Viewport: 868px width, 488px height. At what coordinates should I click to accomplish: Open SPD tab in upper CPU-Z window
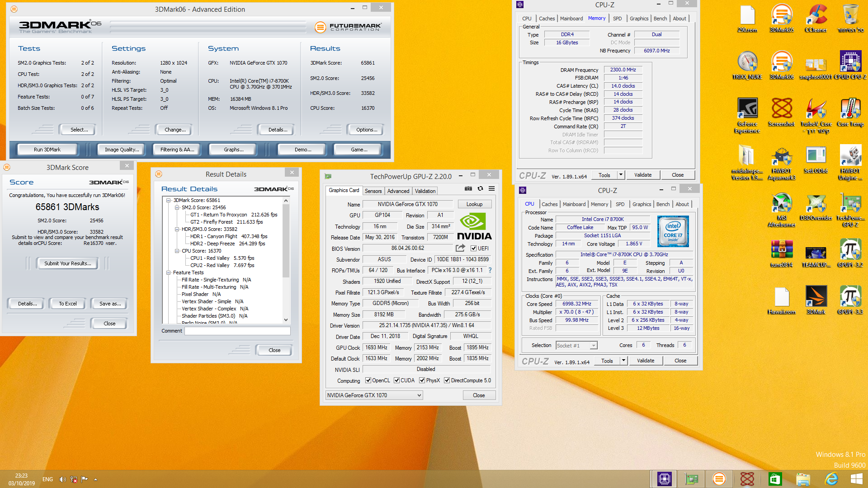pyautogui.click(x=617, y=19)
